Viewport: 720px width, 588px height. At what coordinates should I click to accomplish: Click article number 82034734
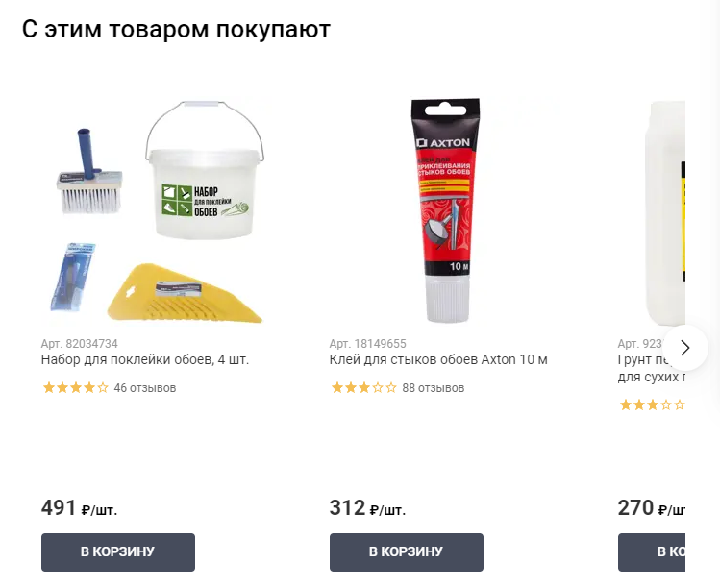(x=80, y=343)
